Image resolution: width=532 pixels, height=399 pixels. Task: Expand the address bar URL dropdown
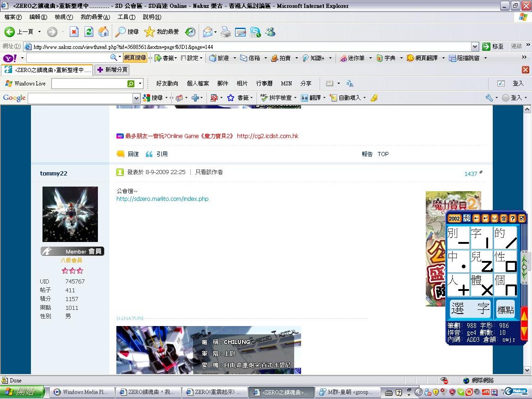[475, 47]
